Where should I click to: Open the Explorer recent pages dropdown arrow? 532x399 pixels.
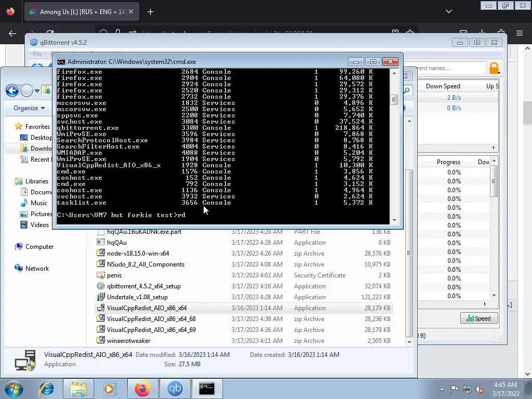[x=37, y=90]
